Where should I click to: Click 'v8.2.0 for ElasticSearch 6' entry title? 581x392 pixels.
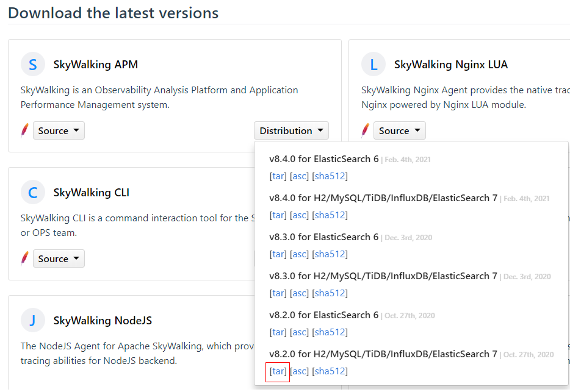(324, 315)
